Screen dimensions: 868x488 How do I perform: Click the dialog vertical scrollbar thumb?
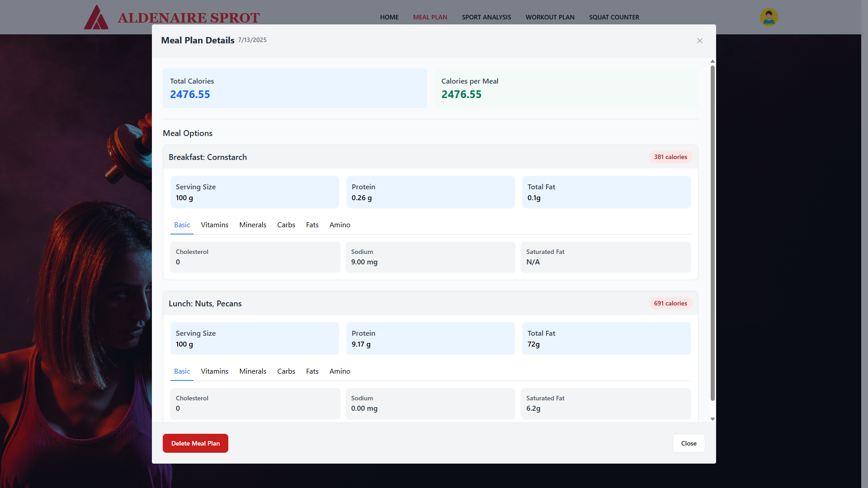coord(712,233)
